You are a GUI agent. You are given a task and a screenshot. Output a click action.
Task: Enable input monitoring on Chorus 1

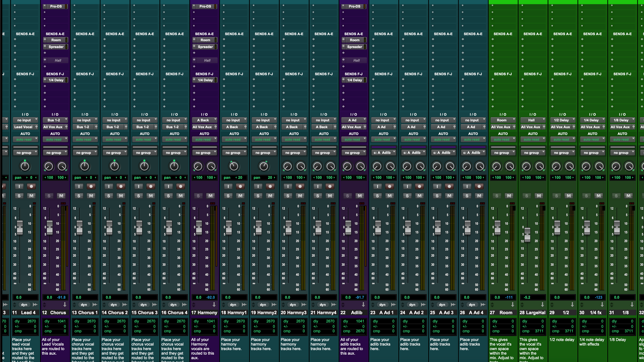click(x=79, y=186)
